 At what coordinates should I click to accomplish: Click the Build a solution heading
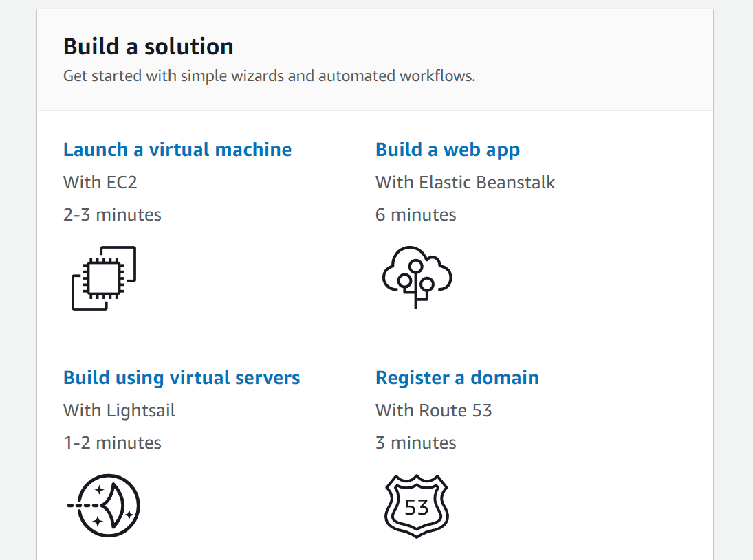pos(148,46)
